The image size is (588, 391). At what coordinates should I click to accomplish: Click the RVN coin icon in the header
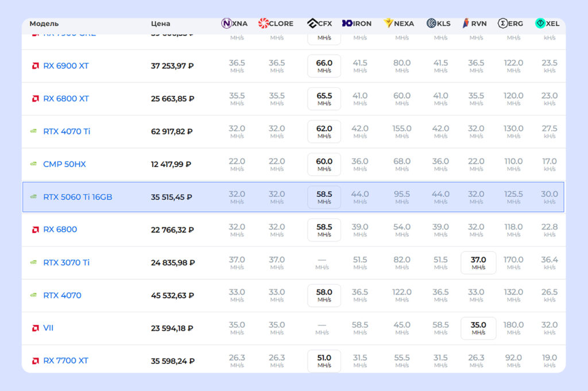[x=465, y=23]
